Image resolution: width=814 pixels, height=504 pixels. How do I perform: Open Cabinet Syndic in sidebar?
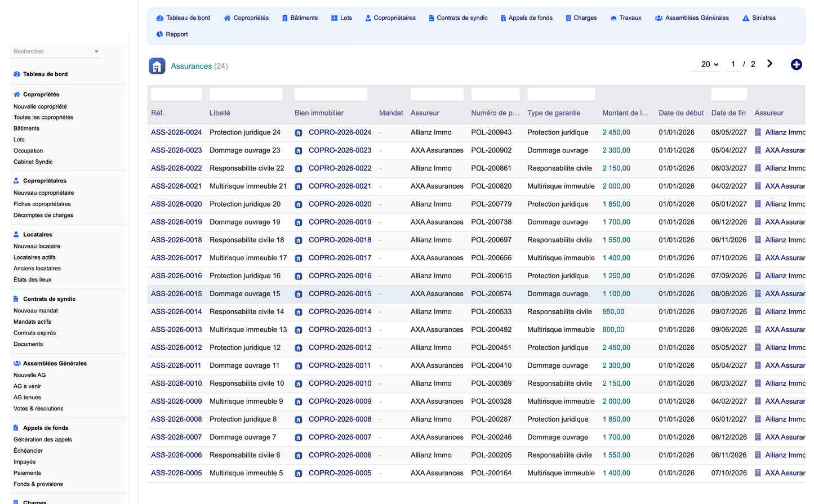(x=33, y=162)
